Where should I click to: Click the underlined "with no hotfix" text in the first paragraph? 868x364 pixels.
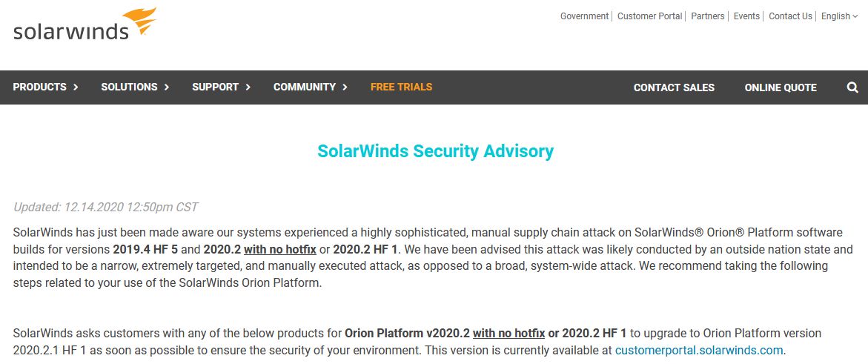tap(280, 250)
